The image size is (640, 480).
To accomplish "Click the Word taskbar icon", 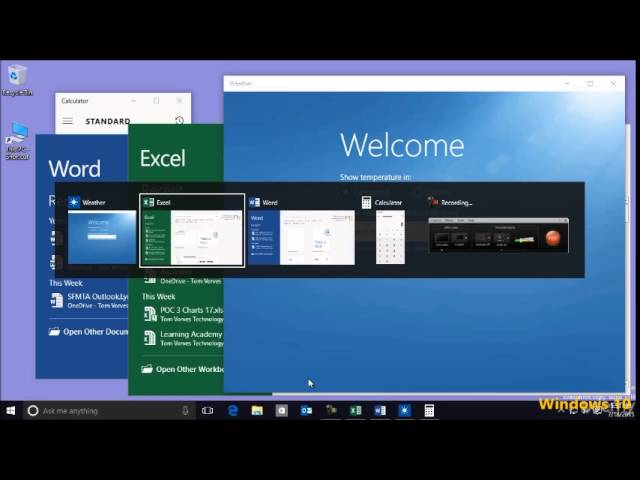I will pyautogui.click(x=380, y=411).
